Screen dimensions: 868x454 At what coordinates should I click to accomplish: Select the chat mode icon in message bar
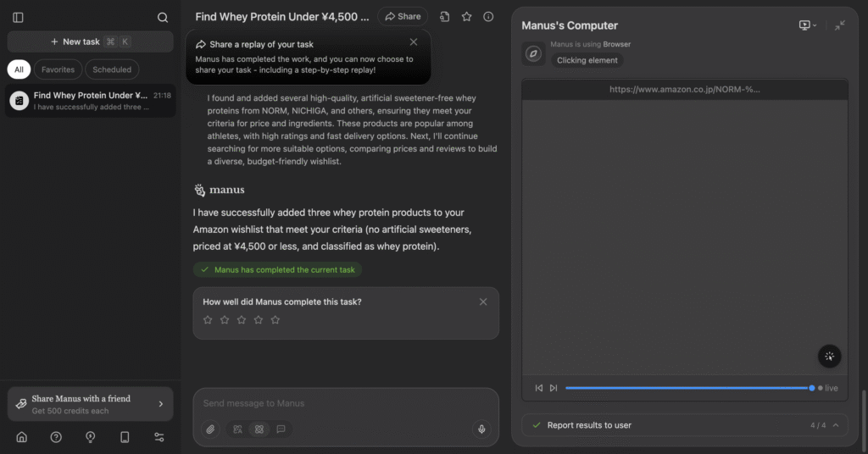(281, 429)
